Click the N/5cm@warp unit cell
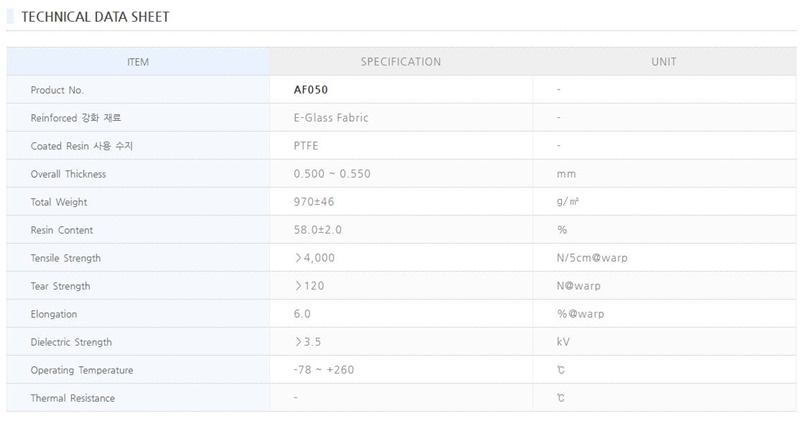Image resolution: width=800 pixels, height=423 pixels. [592, 258]
